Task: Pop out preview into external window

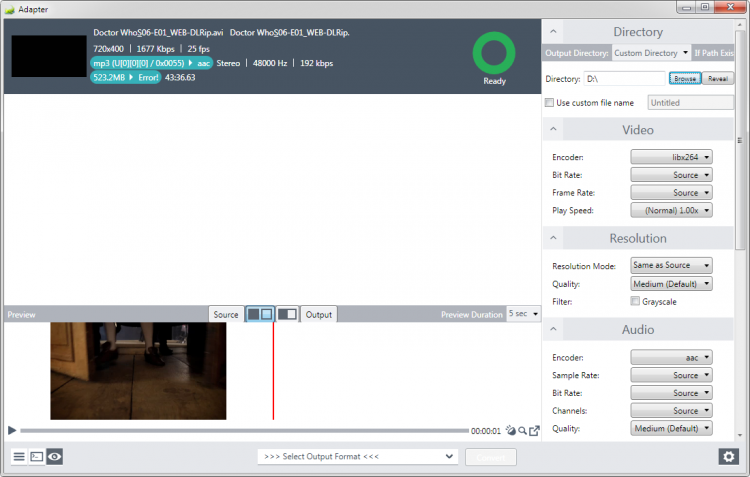Action: coord(534,431)
